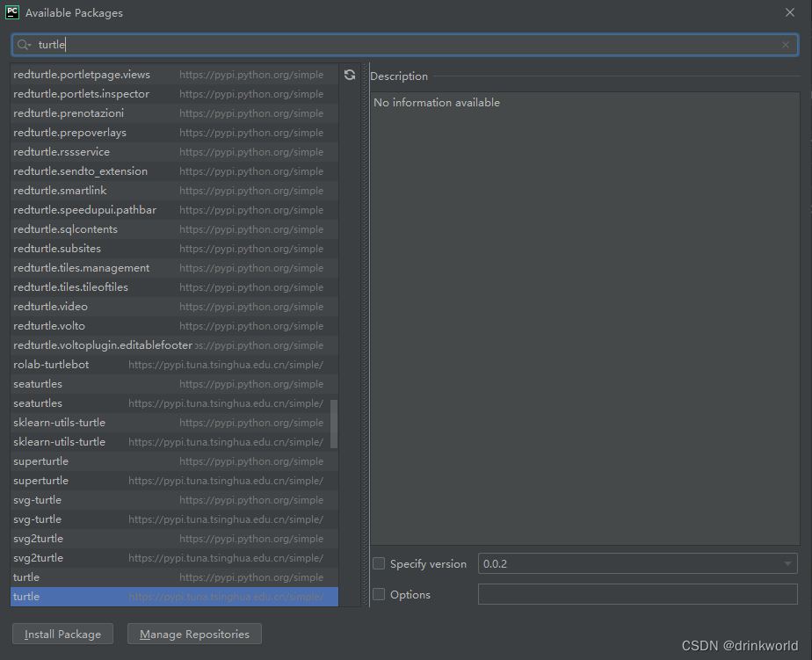Close the Available Packages dialog
Viewport: 812px width, 660px height.
click(x=789, y=12)
